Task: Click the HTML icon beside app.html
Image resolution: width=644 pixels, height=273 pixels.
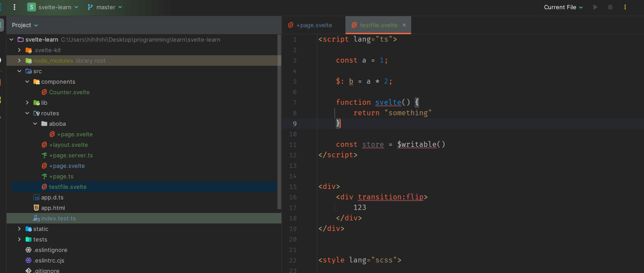Action: pyautogui.click(x=36, y=208)
